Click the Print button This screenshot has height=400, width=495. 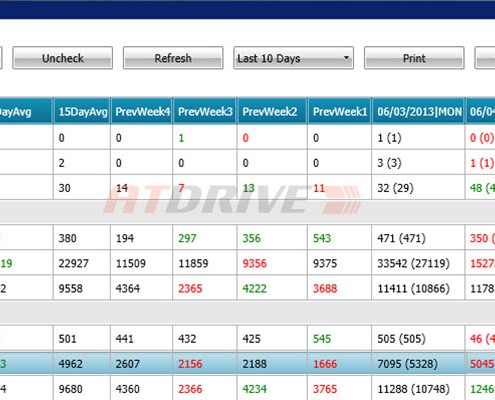(414, 58)
